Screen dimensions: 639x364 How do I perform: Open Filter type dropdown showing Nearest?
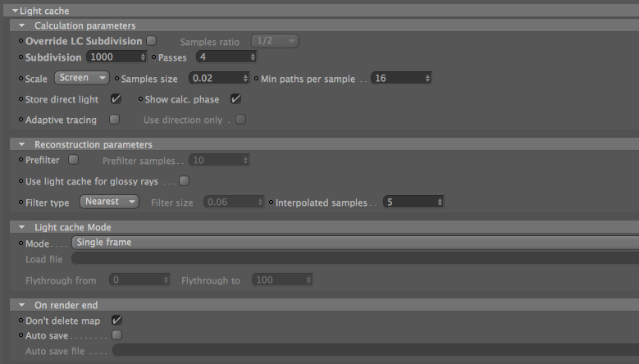tap(109, 202)
